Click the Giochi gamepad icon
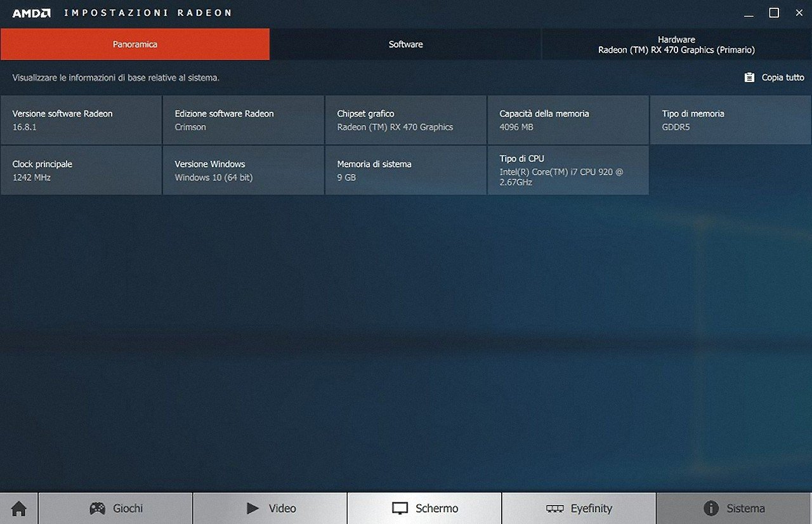The height and width of the screenshot is (524, 812). pos(97,508)
